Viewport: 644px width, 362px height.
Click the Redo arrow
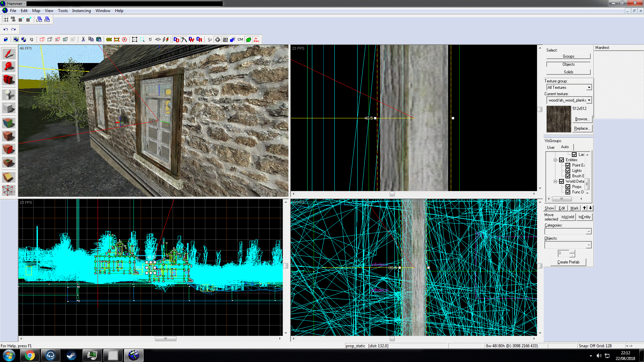13,29
